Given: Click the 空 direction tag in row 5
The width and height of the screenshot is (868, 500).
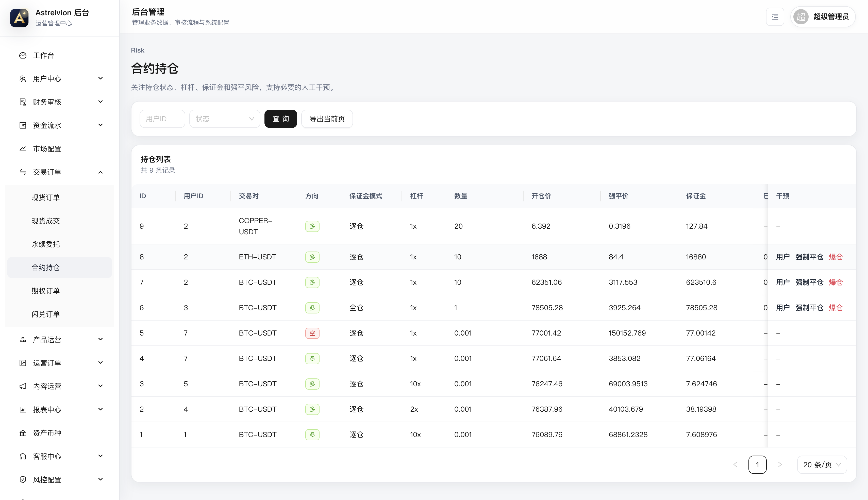Looking at the screenshot, I should 312,333.
